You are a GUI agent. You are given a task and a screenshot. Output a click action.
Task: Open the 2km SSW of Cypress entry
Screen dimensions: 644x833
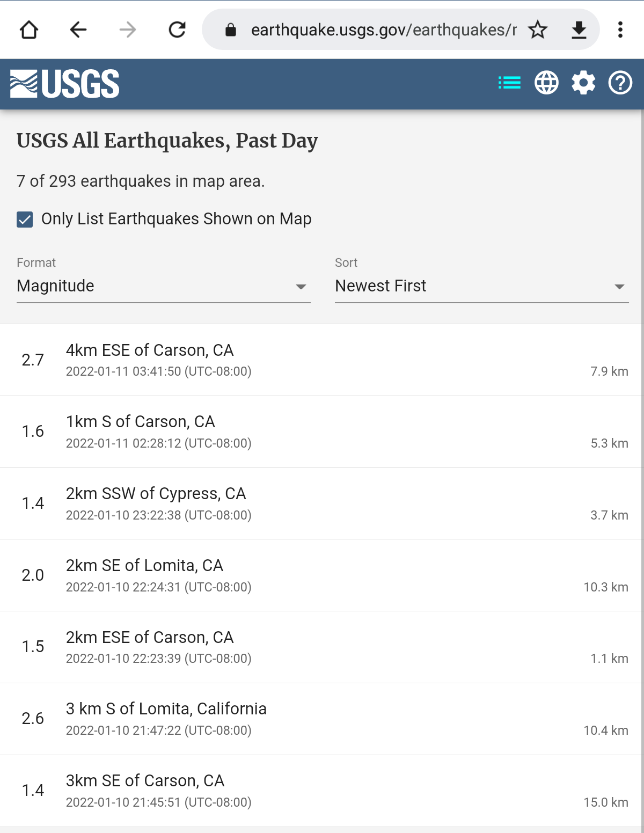[x=322, y=503]
